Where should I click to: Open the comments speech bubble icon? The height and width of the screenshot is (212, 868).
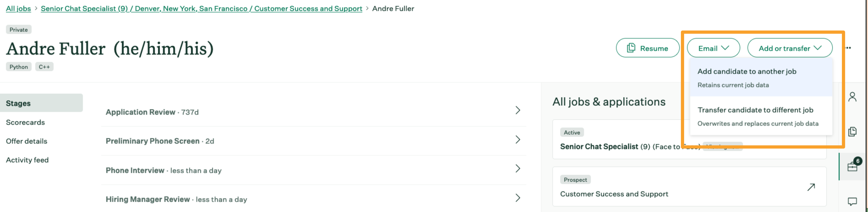click(852, 201)
